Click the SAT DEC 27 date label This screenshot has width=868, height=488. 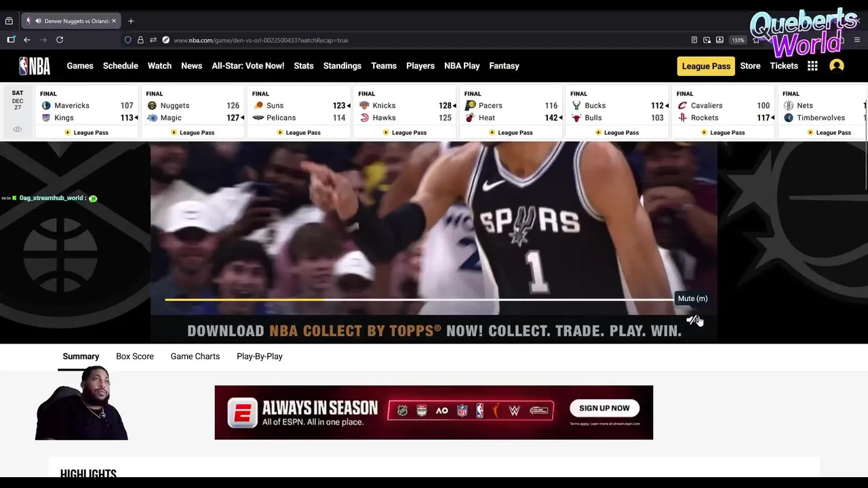pos(18,101)
